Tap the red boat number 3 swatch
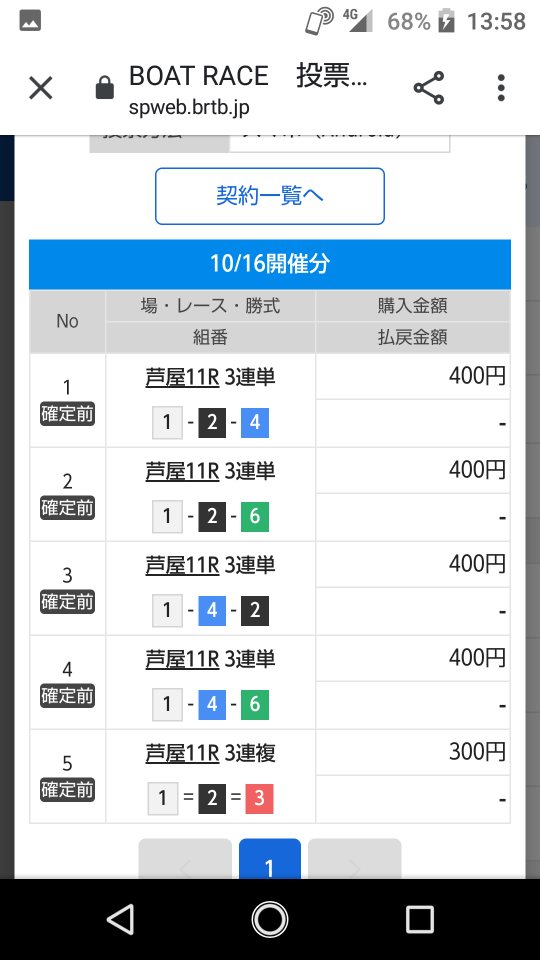540x960 pixels. click(259, 798)
